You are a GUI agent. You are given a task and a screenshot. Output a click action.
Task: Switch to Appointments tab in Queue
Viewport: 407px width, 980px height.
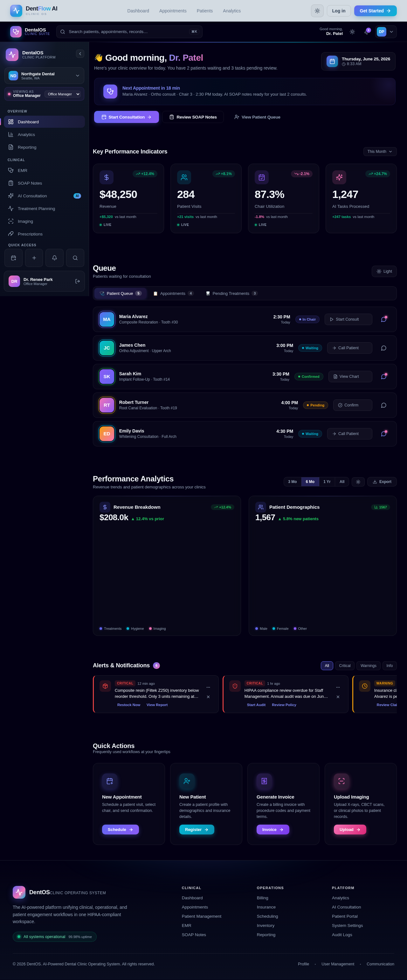click(173, 293)
